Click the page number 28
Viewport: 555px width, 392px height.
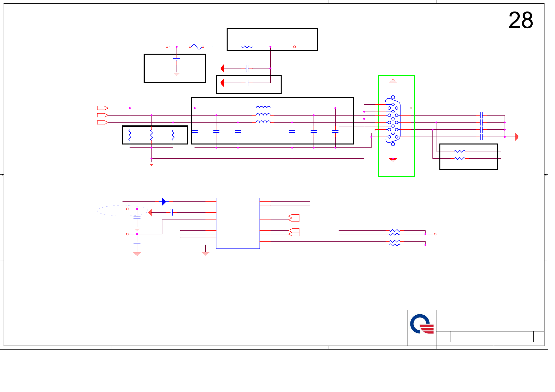(521, 20)
